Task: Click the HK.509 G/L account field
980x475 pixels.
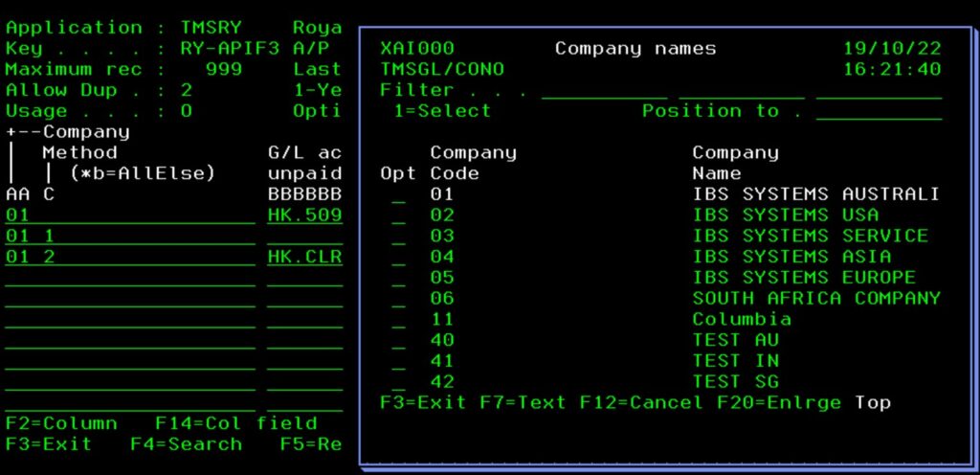Action: click(x=304, y=215)
